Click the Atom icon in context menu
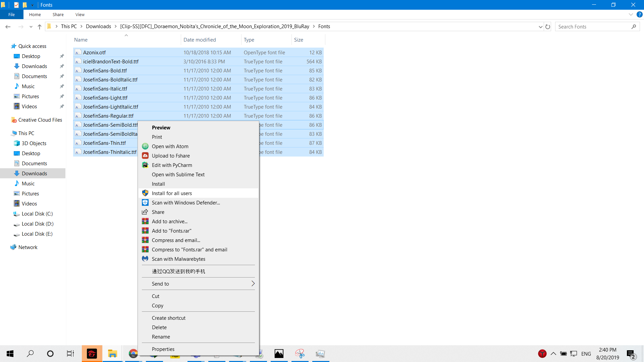 tap(145, 146)
